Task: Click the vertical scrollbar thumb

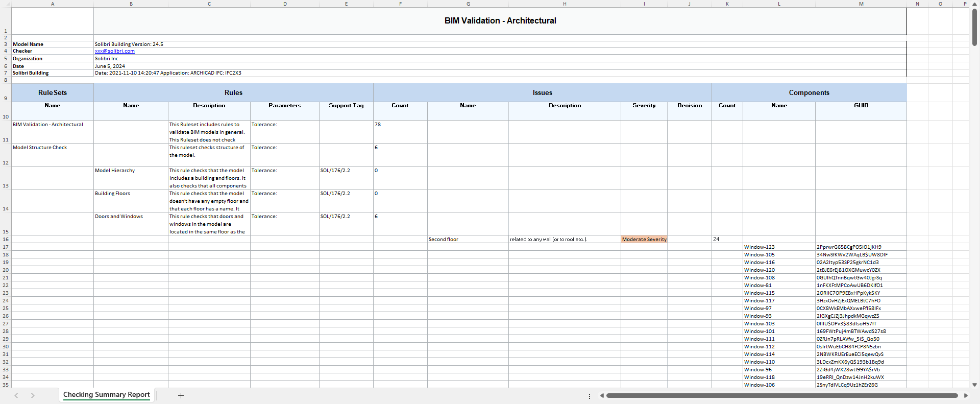Action: 974,28
